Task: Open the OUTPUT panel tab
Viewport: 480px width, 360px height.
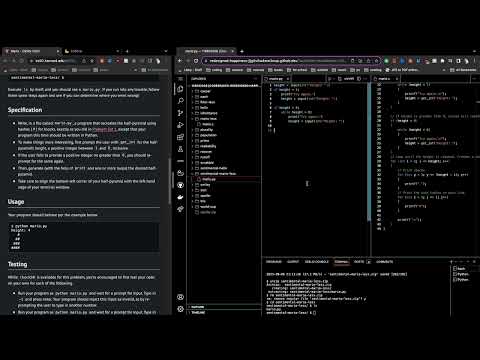Action: point(293,262)
